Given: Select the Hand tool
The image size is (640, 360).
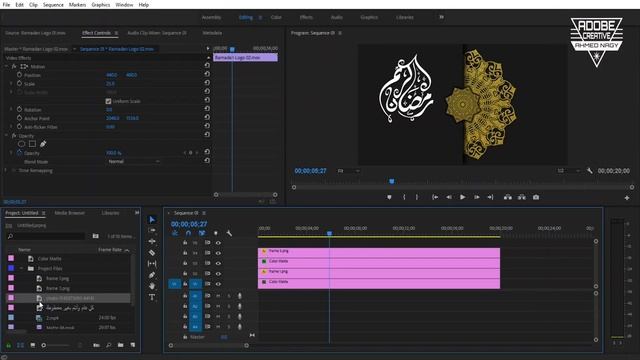Looking at the screenshot, I should [152, 286].
